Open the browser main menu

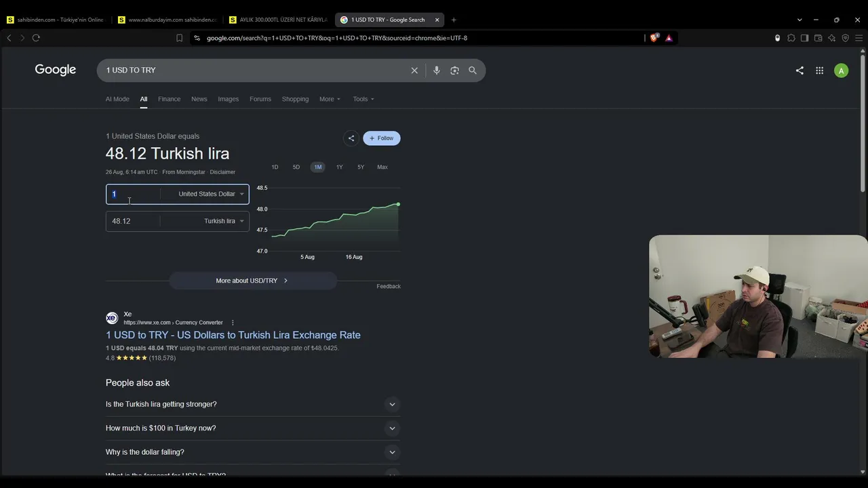tap(859, 38)
